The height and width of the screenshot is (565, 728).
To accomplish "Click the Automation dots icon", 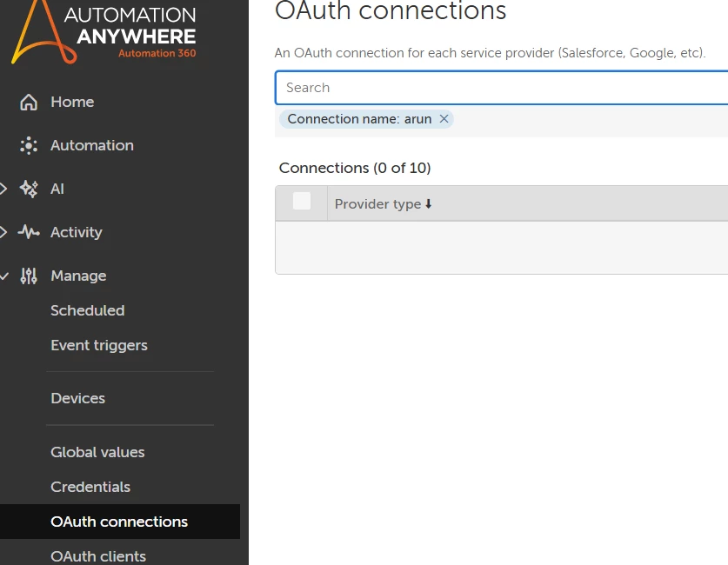I will [x=29, y=146].
